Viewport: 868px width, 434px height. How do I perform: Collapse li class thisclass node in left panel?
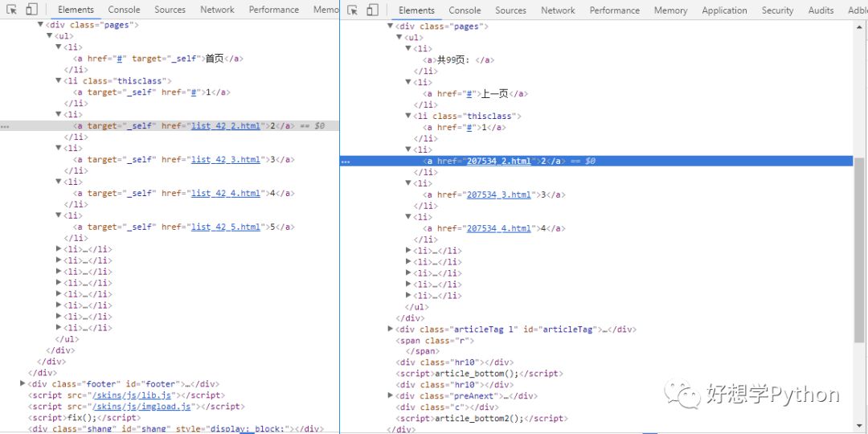(59, 80)
